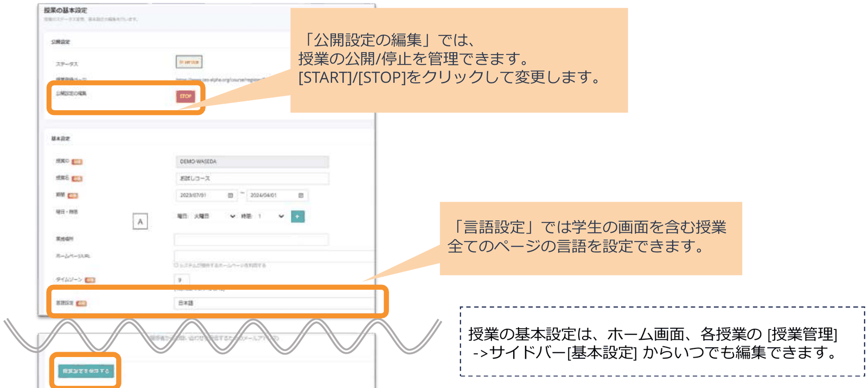The width and height of the screenshot is (868, 388).
Task: Click the red STOP button
Action: point(186,96)
